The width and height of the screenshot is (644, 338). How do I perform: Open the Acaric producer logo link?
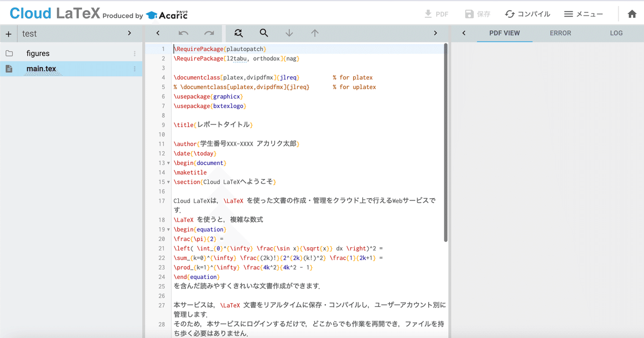point(166,15)
